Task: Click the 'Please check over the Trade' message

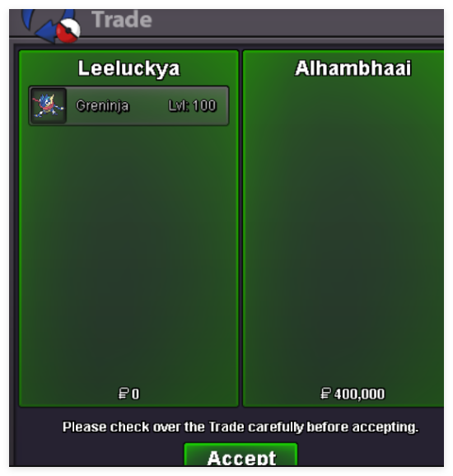Action: [241, 427]
